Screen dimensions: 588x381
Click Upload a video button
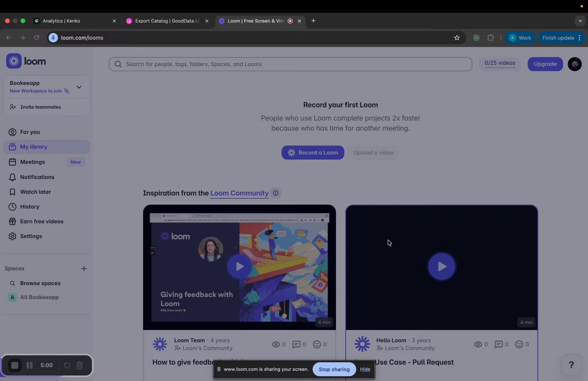(x=373, y=153)
